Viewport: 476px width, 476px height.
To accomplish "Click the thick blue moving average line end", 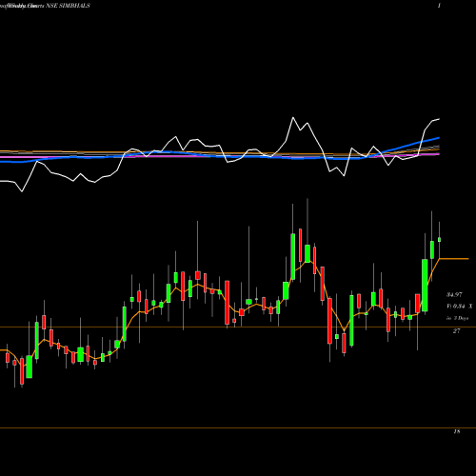I will (x=438, y=138).
